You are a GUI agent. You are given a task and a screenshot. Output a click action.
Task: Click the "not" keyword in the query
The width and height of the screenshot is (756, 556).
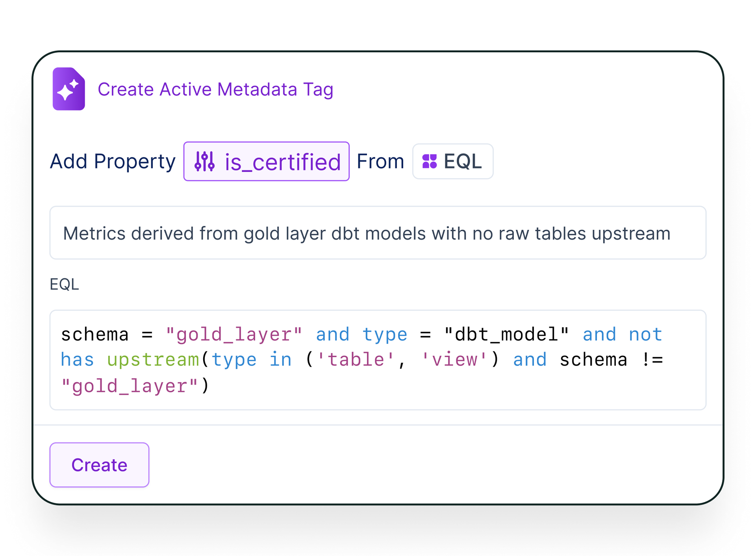click(646, 335)
